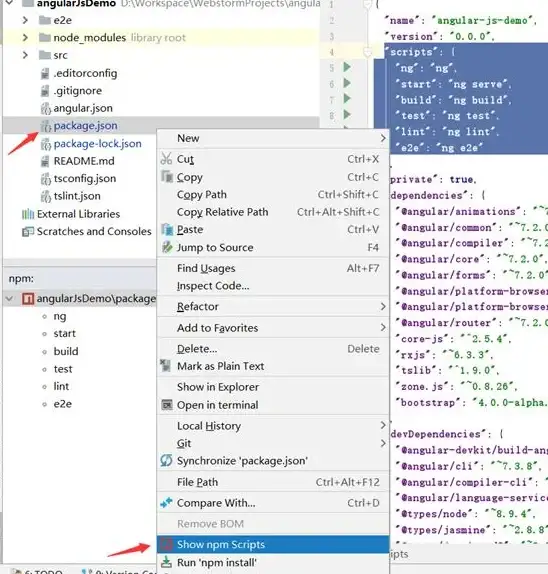Select the lint npm script
The height and width of the screenshot is (574, 548).
point(61,386)
